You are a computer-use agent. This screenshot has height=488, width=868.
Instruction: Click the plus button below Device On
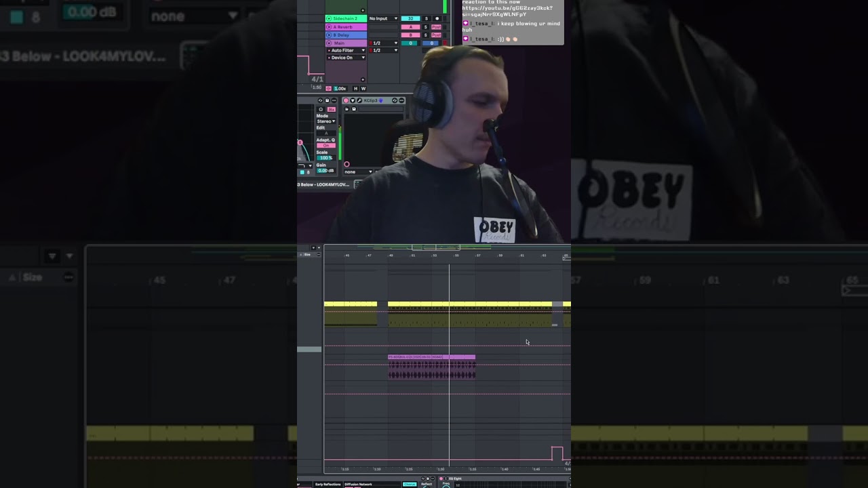(363, 79)
